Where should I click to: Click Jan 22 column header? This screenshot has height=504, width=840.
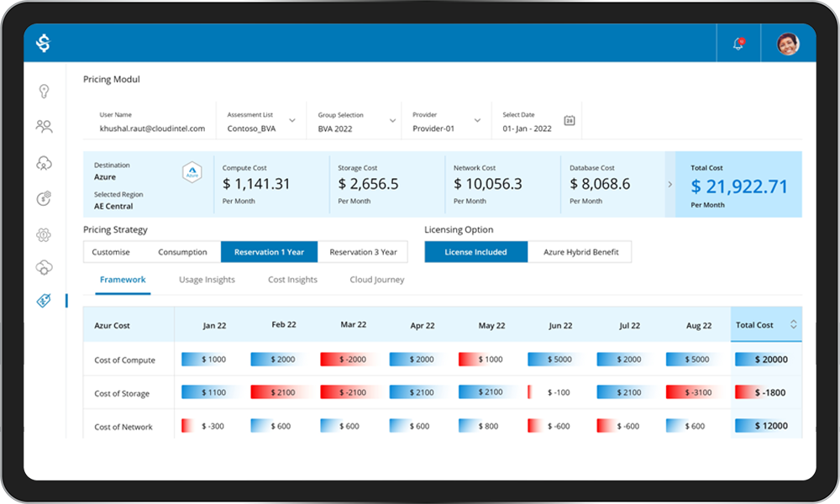click(x=214, y=326)
